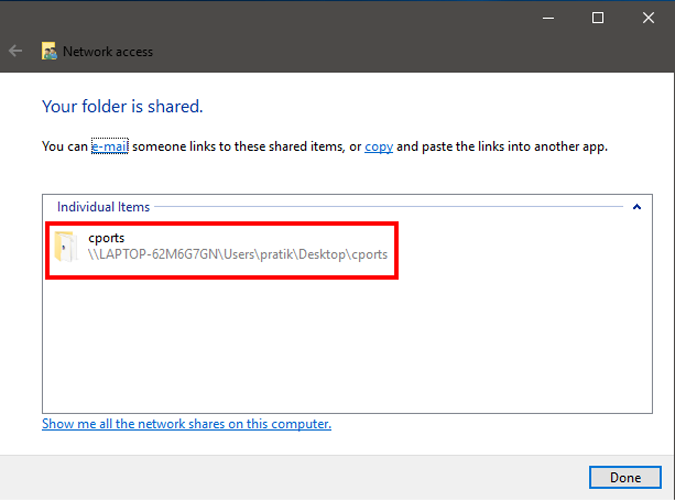Click the copy link to copy shared links

tap(378, 147)
